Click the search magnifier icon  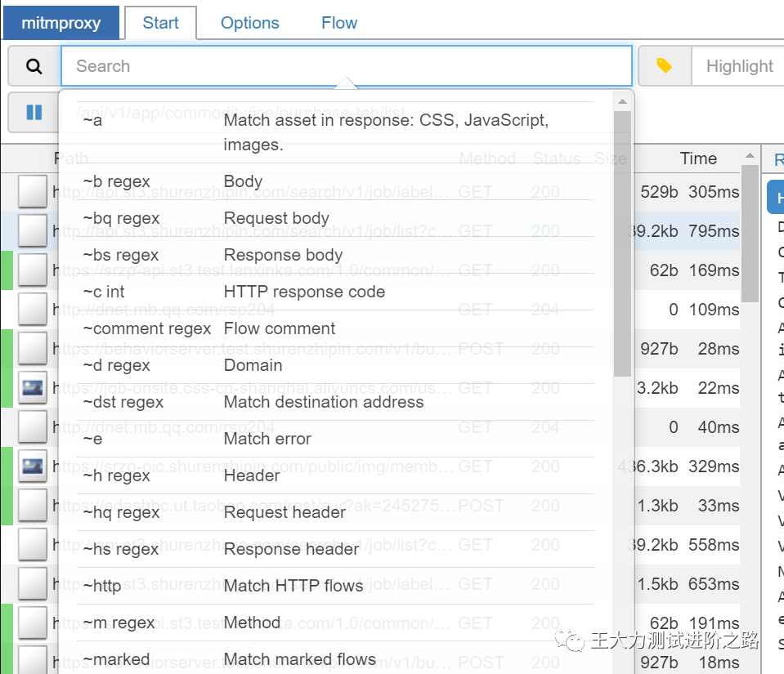click(34, 66)
